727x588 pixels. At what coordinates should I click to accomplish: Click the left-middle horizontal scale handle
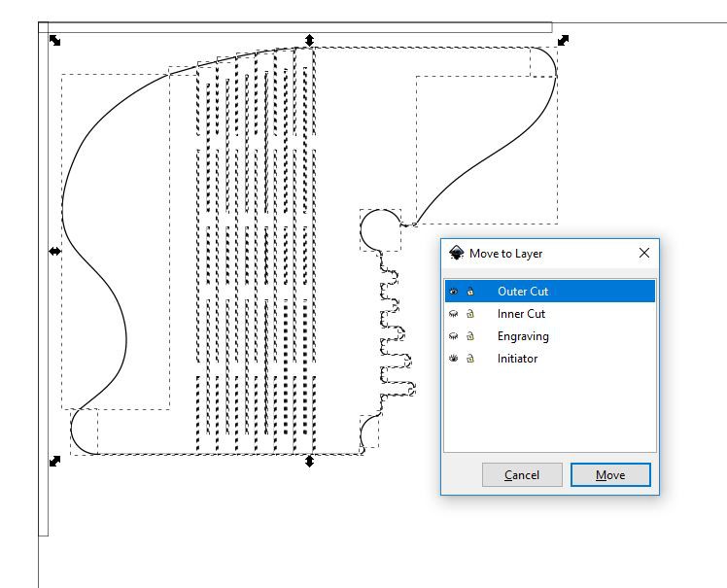coord(54,252)
